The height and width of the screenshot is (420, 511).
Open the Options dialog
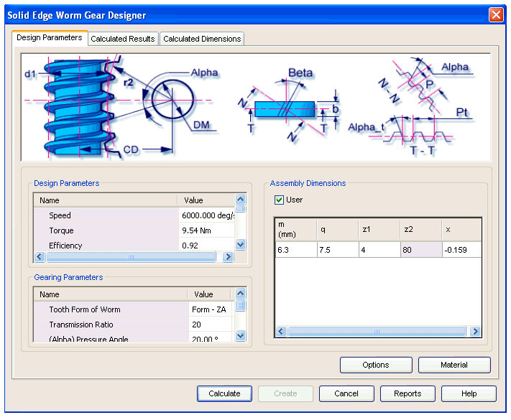point(375,365)
